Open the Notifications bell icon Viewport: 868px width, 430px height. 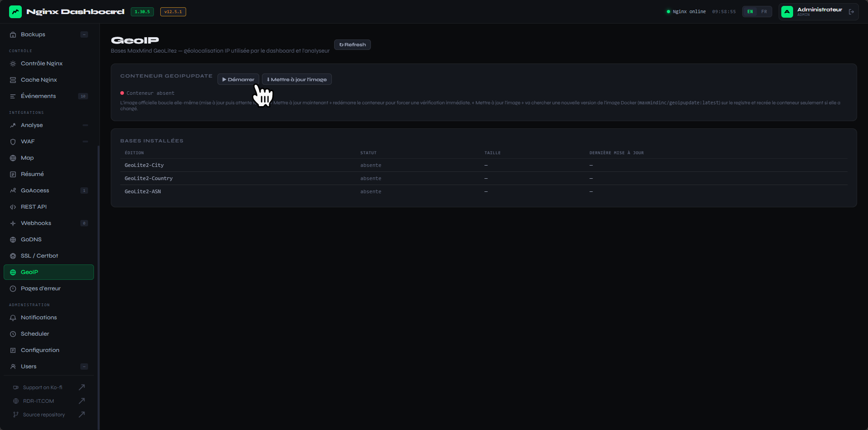click(13, 318)
